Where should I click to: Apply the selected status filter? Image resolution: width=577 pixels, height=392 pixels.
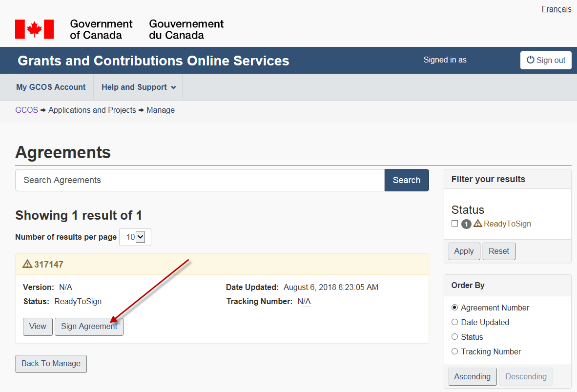pyautogui.click(x=464, y=251)
